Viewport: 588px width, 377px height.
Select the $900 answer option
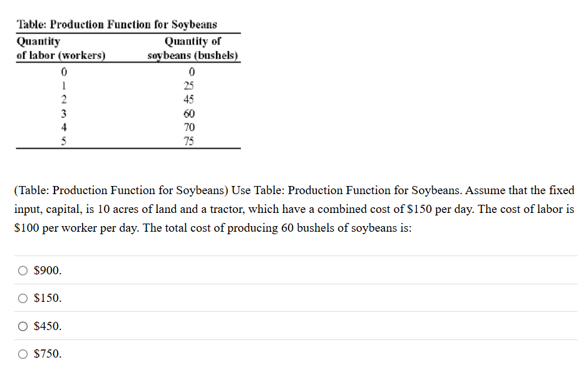[x=22, y=270]
